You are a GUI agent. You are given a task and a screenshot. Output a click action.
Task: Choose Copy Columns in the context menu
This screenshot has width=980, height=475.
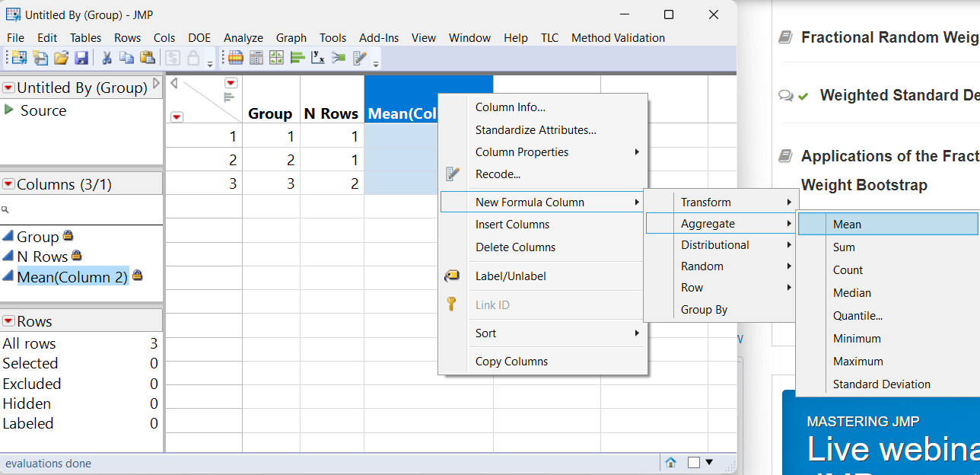pos(543,361)
